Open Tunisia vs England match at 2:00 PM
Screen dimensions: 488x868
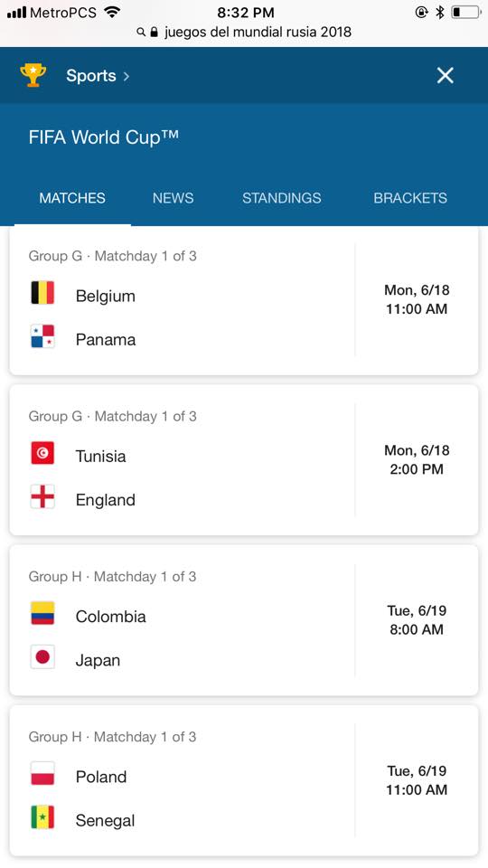click(244, 460)
